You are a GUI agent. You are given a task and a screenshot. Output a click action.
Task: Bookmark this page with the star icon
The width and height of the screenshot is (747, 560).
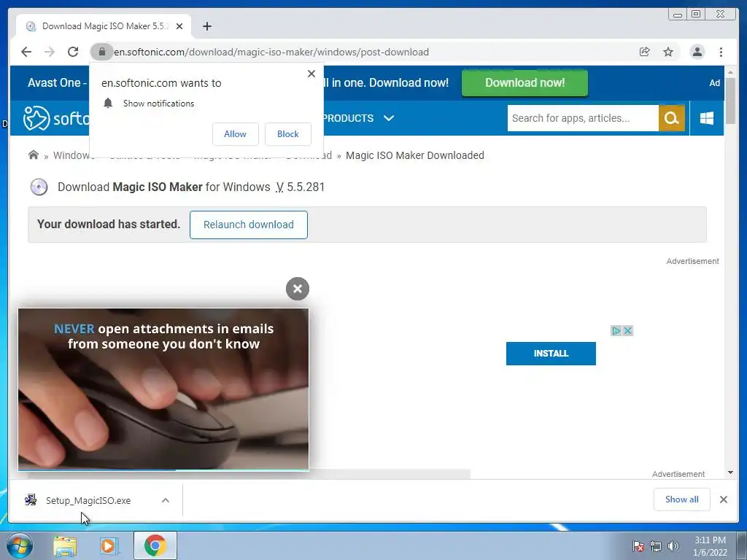click(668, 52)
